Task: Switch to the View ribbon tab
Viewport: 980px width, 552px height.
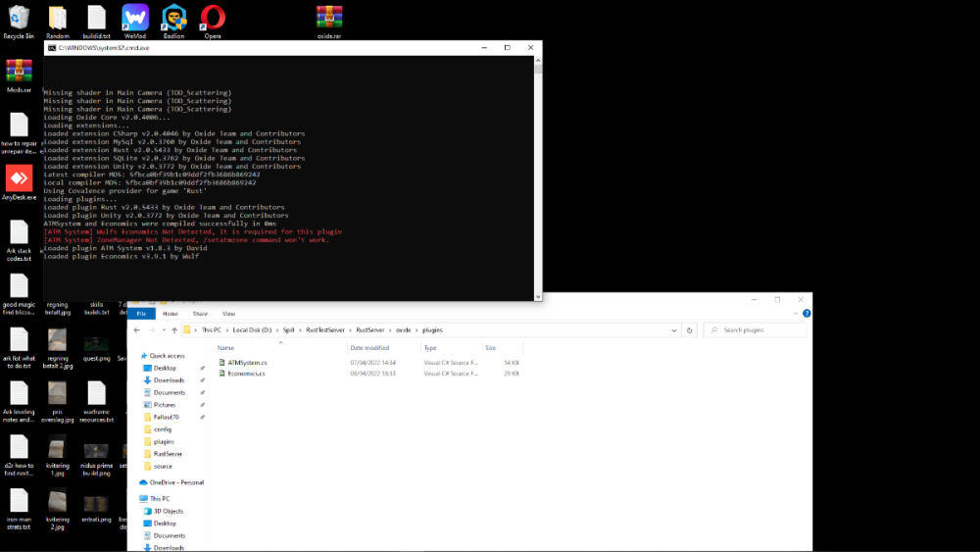Action: pyautogui.click(x=228, y=314)
